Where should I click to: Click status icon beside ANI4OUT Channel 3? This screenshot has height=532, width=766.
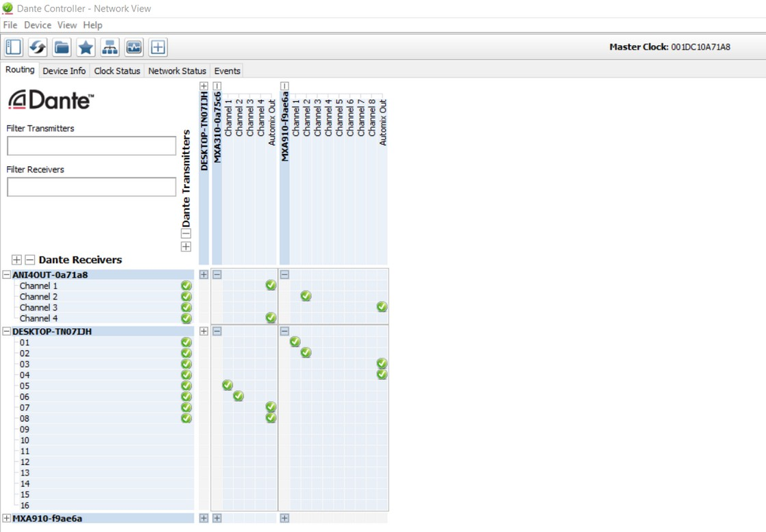[x=186, y=307]
